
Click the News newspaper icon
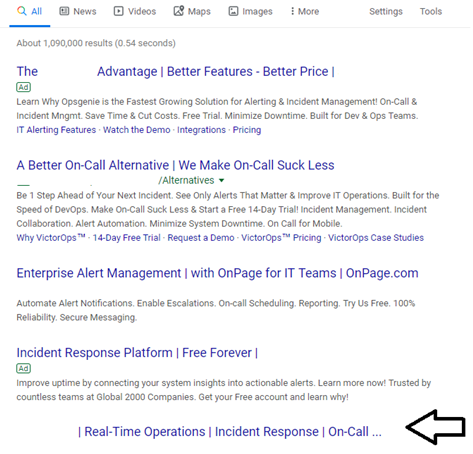point(64,11)
